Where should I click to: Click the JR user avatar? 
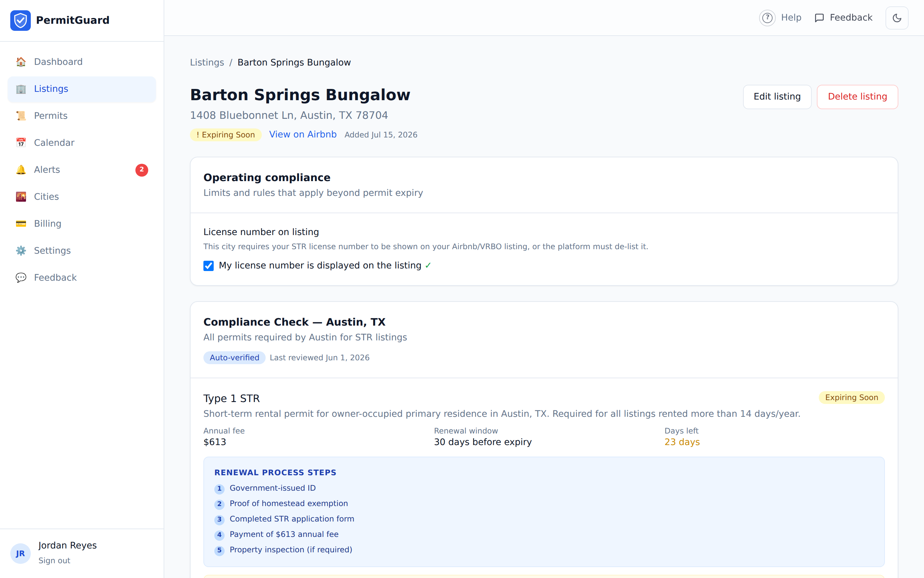point(21,553)
